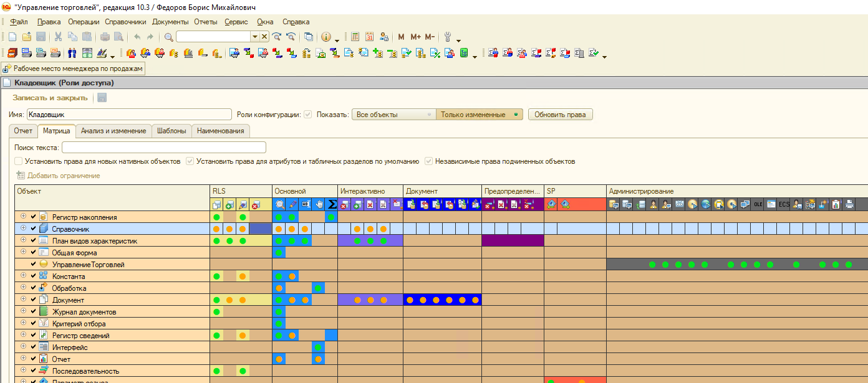The width and height of the screenshot is (868, 383).
Task: Click the Help info icon in toolbar
Action: click(x=326, y=37)
